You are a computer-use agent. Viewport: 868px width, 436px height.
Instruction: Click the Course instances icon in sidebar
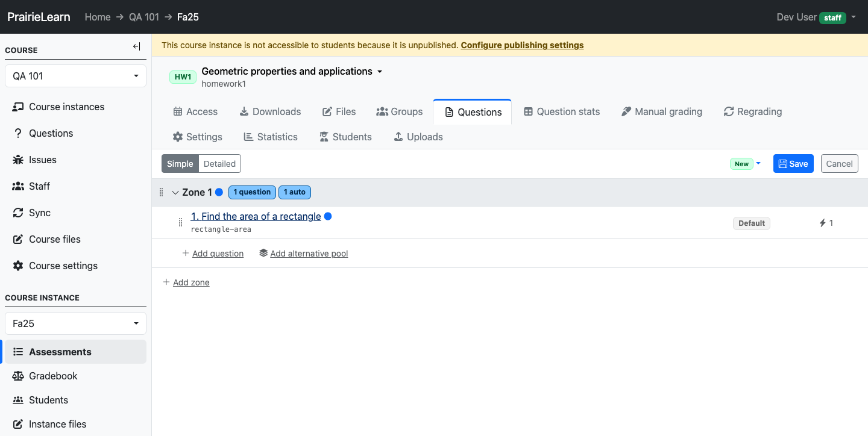click(x=18, y=107)
